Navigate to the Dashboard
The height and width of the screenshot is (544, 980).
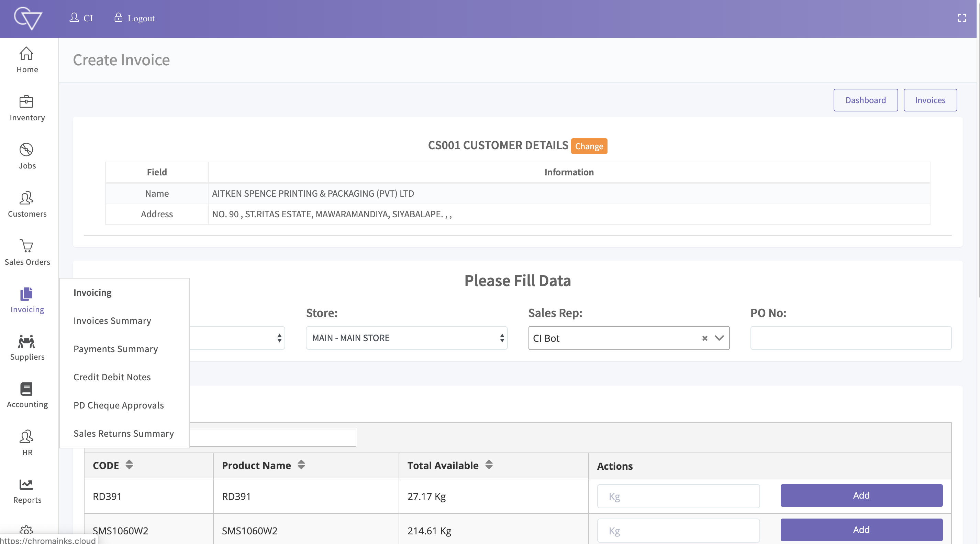click(866, 100)
